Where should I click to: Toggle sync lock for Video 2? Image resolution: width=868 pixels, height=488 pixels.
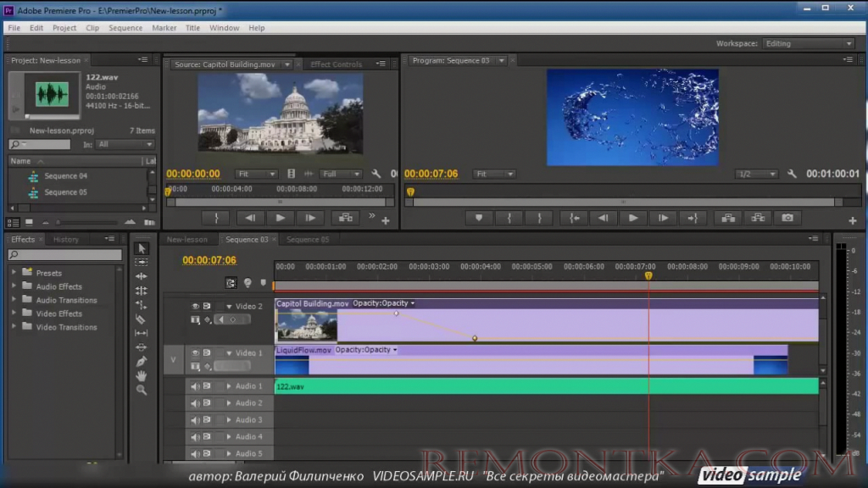point(207,306)
